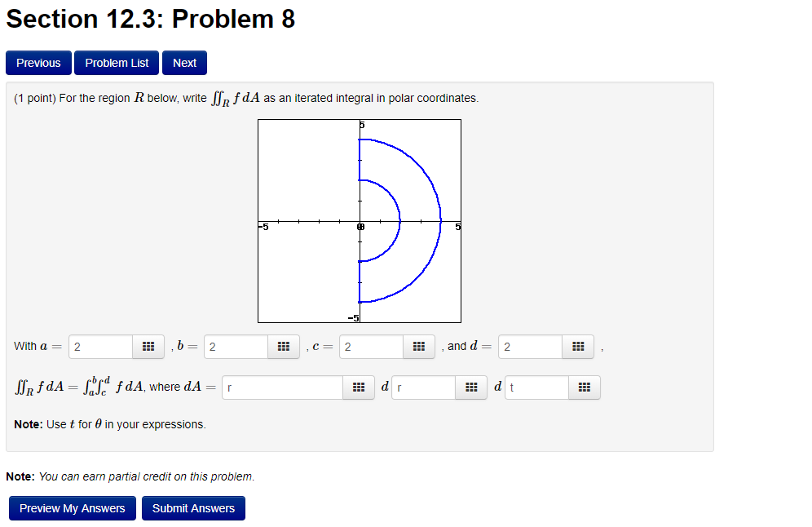Open the Problem List
Viewport: 812px width, 527px height.
(116, 62)
